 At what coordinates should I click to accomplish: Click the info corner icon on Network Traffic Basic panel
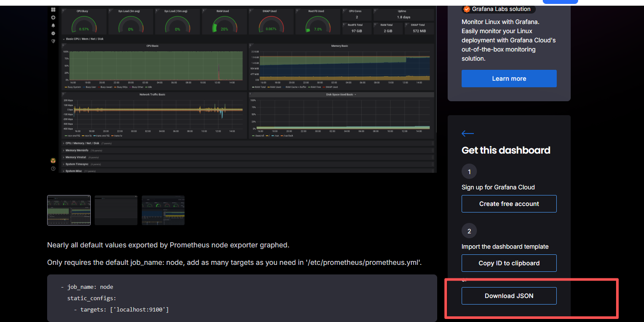[x=63, y=93]
